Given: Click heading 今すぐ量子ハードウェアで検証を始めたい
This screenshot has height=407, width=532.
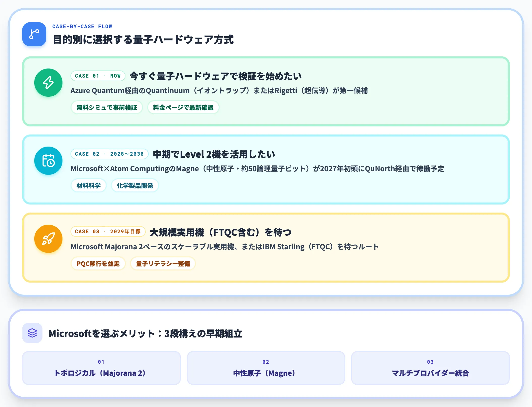Looking at the screenshot, I should pos(216,76).
